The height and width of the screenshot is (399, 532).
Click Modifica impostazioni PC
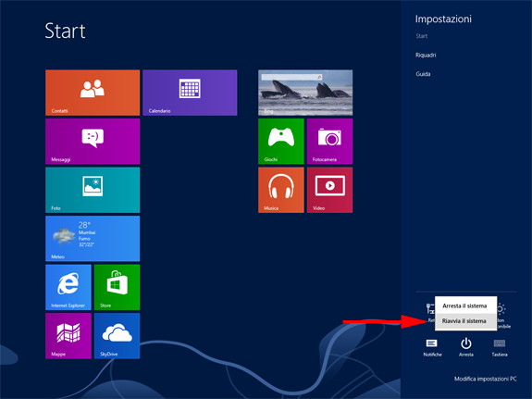[485, 379]
